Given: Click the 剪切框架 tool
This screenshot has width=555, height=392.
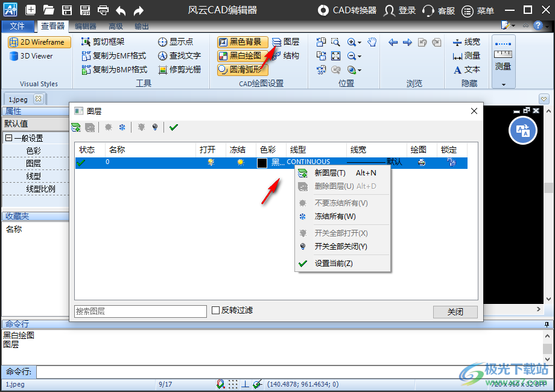Looking at the screenshot, I should pos(103,42).
